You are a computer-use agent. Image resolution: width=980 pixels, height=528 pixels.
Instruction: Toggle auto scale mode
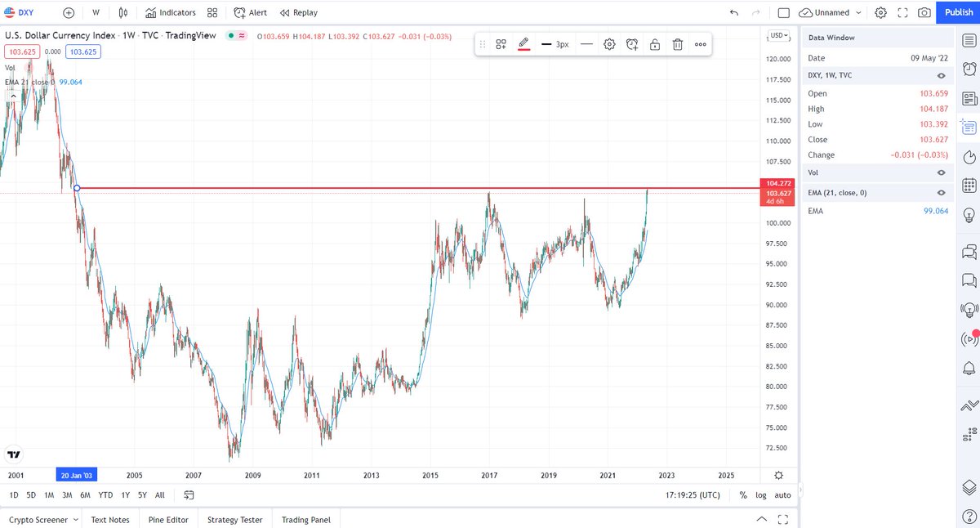click(782, 494)
